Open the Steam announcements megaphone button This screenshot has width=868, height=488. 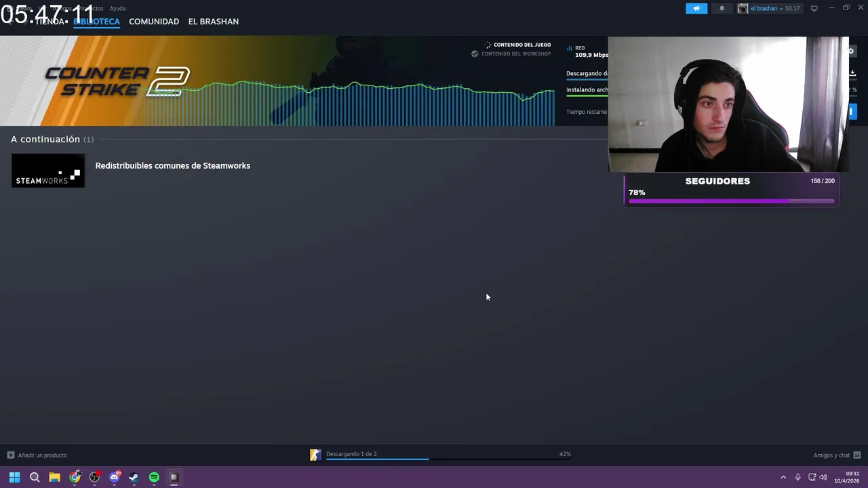pyautogui.click(x=696, y=9)
